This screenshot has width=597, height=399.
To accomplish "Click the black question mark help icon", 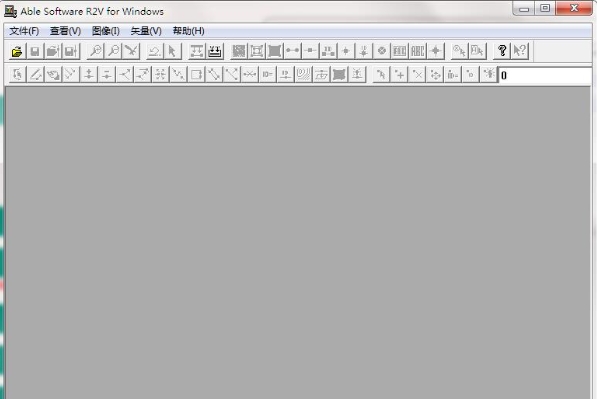I will tap(502, 51).
